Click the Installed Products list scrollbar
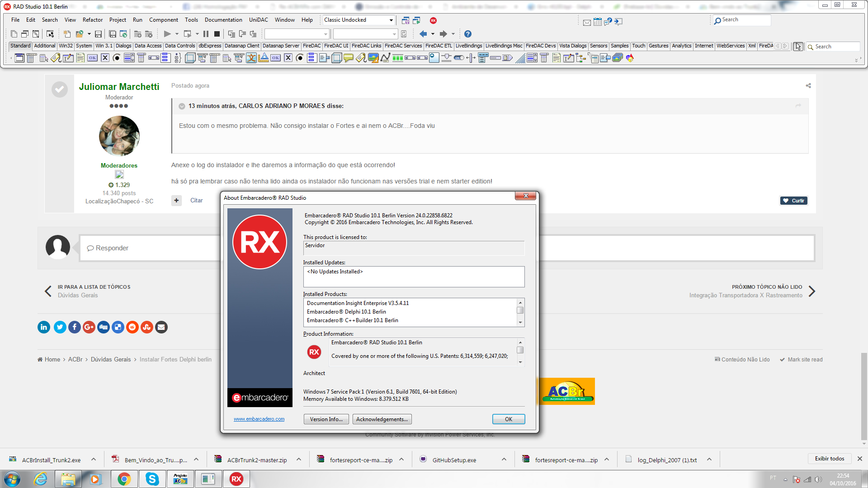This screenshot has width=868, height=488. 520,312
